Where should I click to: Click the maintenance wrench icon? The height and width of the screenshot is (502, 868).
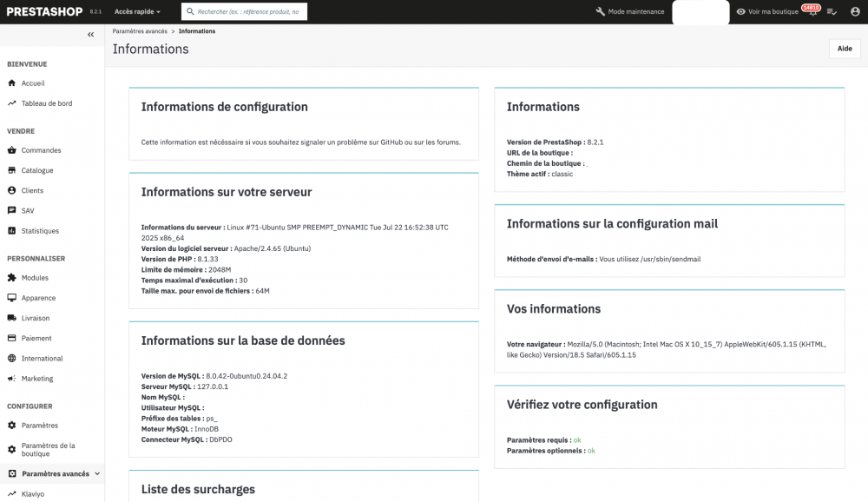600,11
